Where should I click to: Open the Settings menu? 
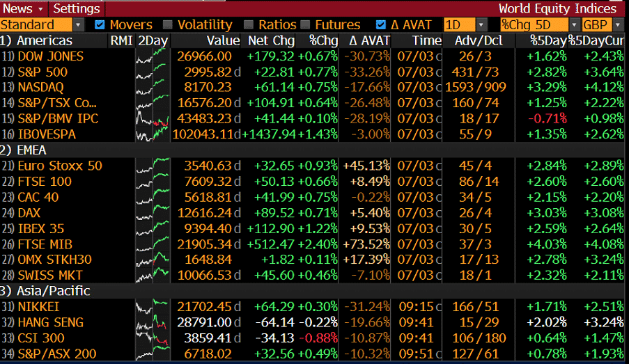click(76, 8)
